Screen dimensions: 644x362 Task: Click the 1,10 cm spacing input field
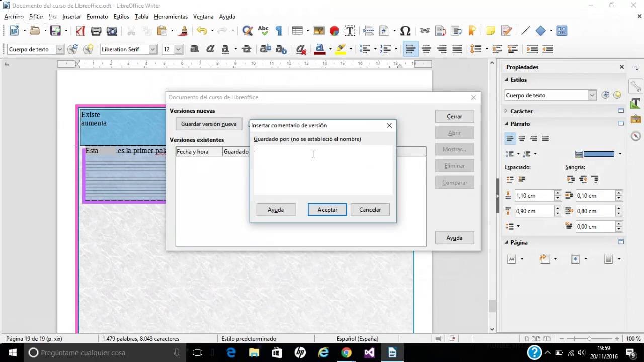(534, 196)
